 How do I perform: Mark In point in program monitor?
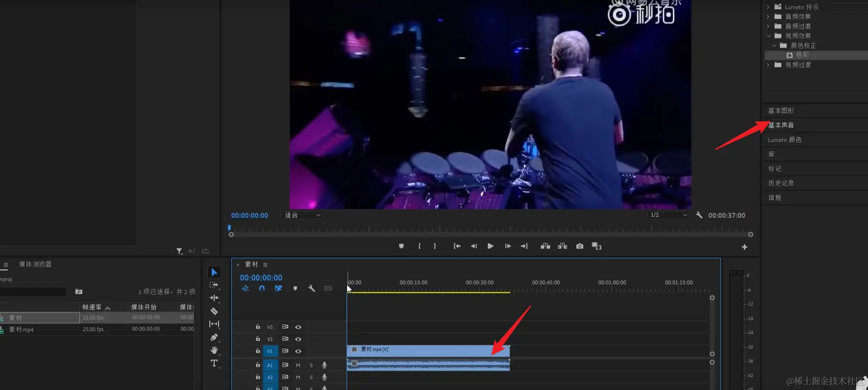point(419,246)
